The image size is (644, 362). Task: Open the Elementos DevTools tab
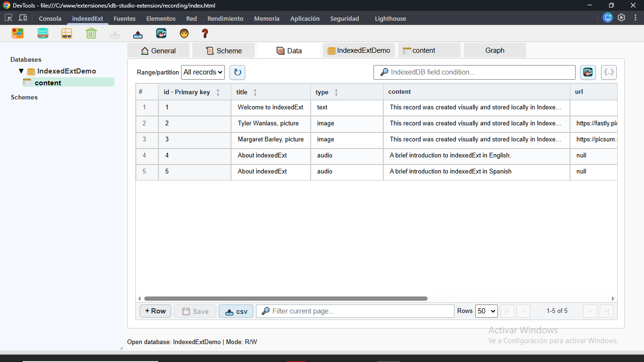coord(161,18)
